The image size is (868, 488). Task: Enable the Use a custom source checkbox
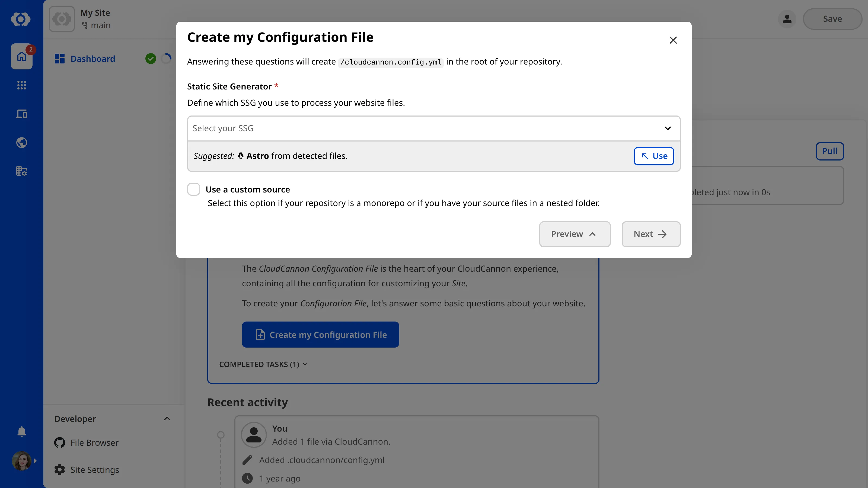tap(193, 189)
